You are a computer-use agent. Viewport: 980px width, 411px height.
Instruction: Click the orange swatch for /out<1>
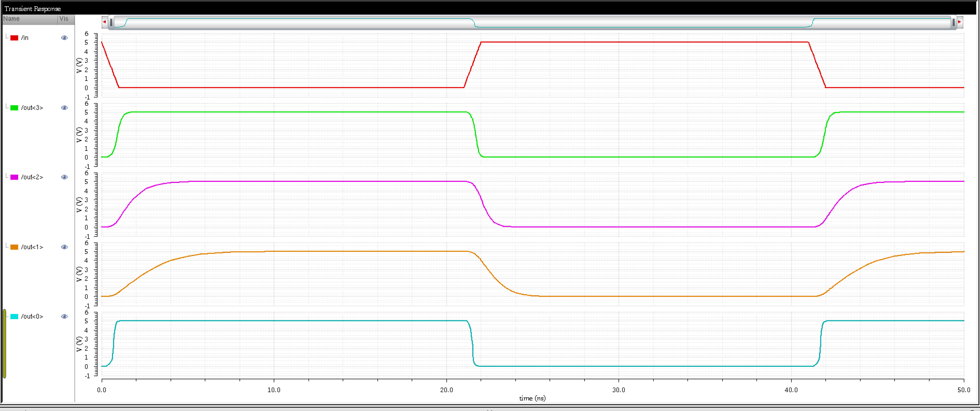tap(14, 247)
